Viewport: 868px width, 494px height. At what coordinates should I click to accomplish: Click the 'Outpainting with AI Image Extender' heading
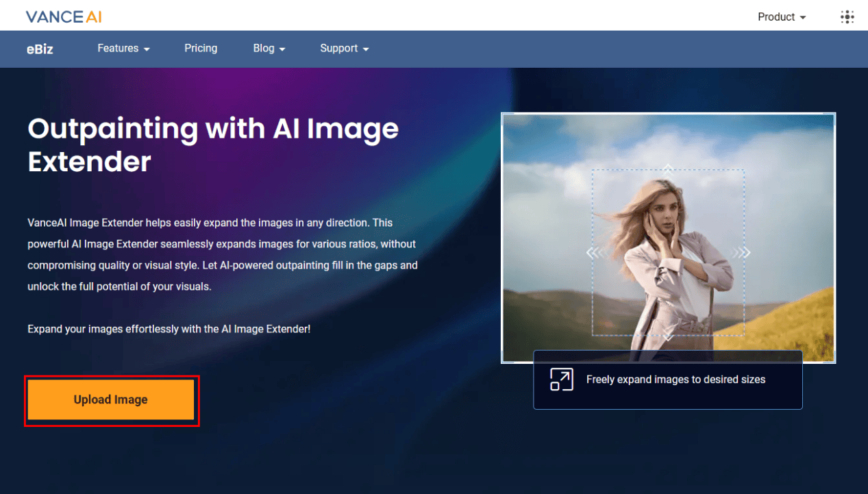click(213, 145)
